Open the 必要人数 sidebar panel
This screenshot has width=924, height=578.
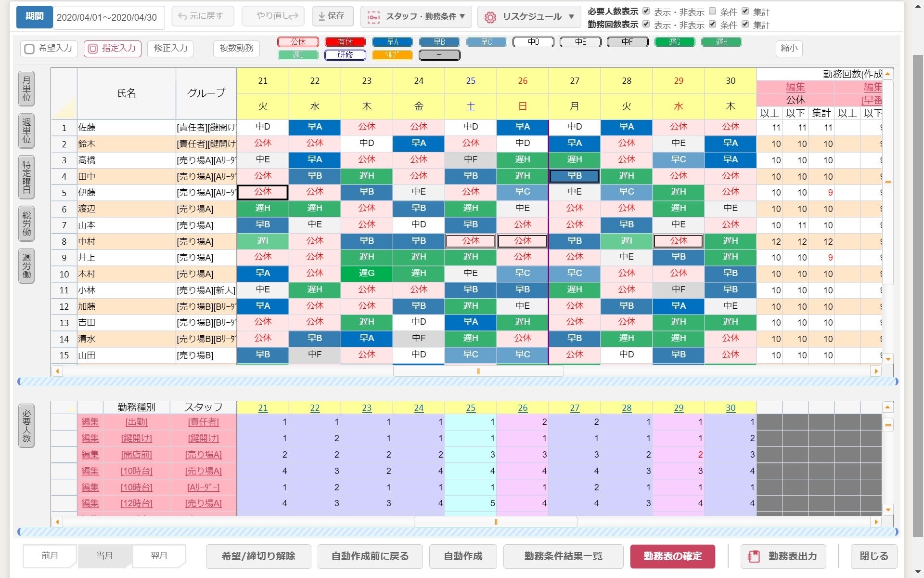(x=26, y=425)
